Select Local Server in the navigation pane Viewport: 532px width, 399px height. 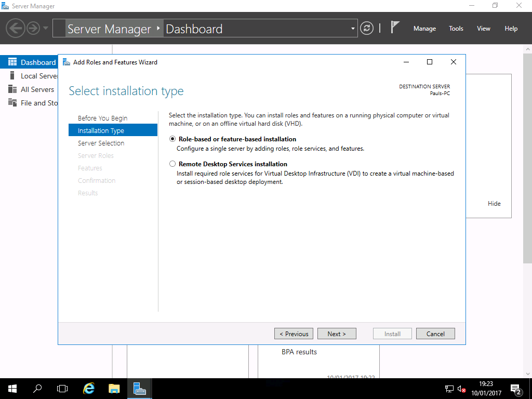pos(29,76)
